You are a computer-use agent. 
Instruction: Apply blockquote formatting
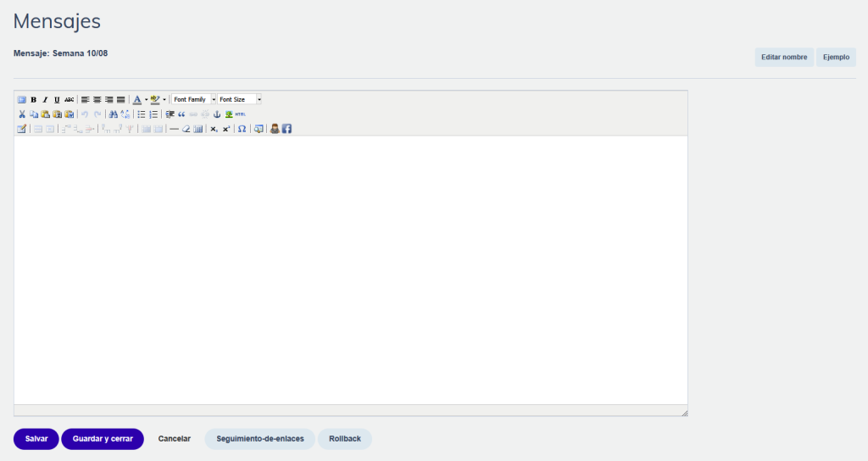tap(181, 114)
